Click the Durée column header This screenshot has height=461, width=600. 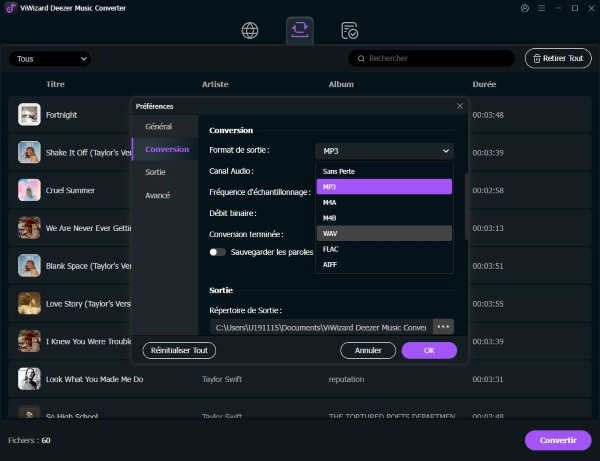click(x=484, y=84)
